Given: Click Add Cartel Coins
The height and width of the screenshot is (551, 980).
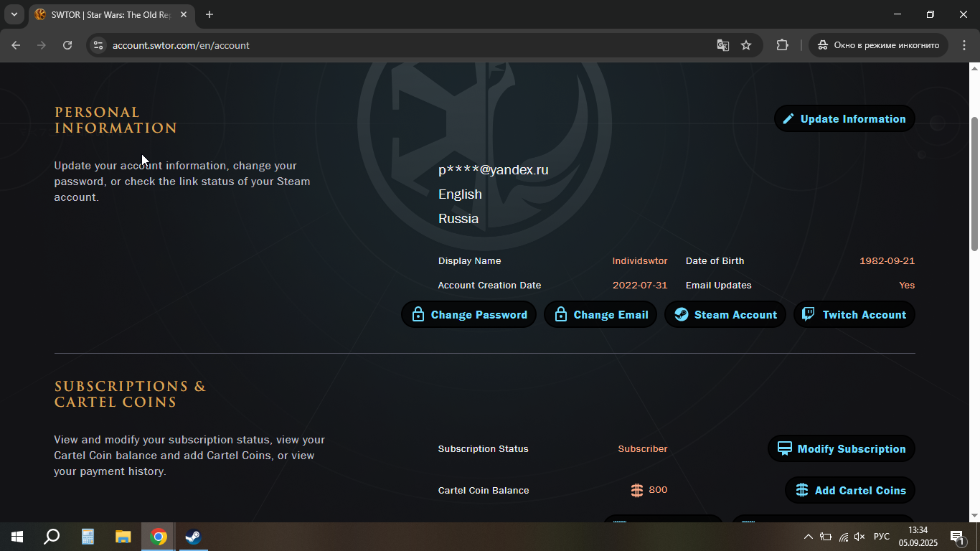Looking at the screenshot, I should click(x=850, y=491).
